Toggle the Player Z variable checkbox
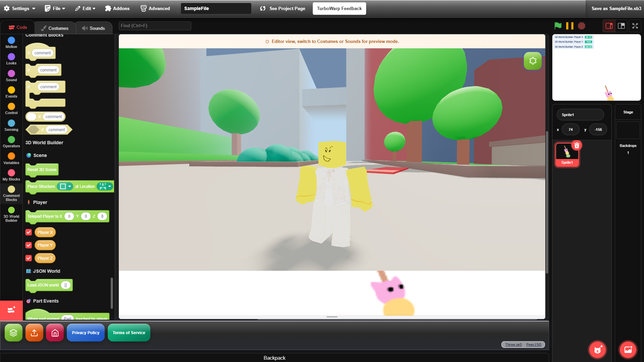This screenshot has width=644, height=362. (29, 258)
